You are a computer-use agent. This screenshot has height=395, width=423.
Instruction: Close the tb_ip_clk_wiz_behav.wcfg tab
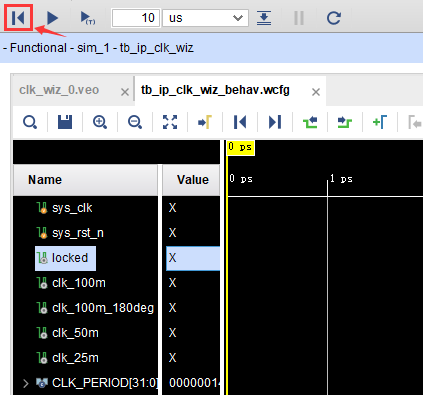pos(316,92)
